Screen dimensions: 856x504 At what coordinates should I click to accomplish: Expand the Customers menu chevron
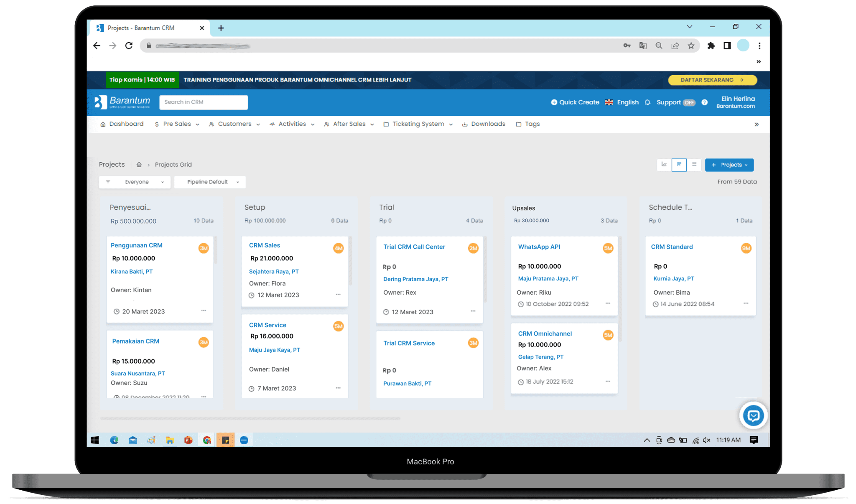coord(258,124)
